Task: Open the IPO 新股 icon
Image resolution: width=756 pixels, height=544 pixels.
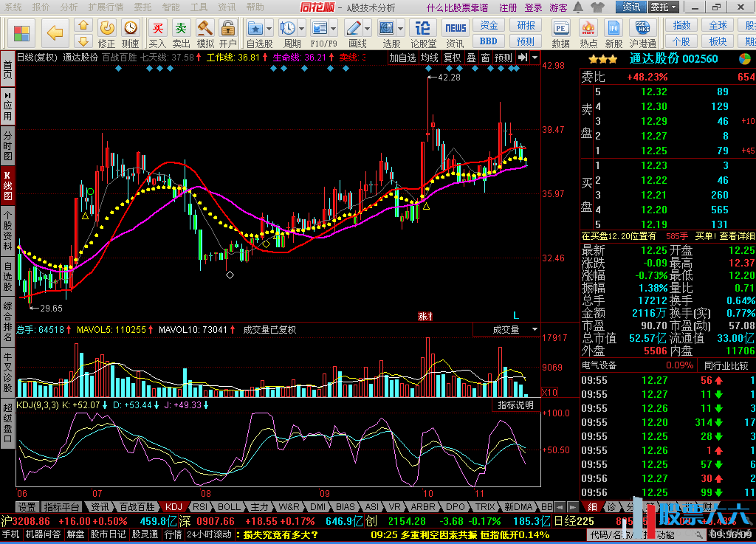Action: (x=614, y=29)
